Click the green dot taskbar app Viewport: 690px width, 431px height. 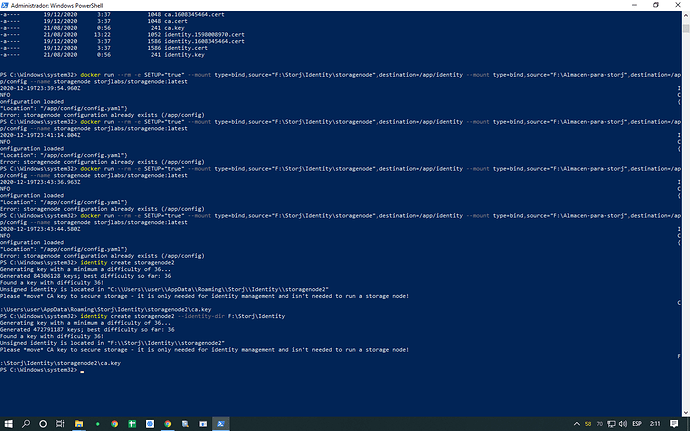[x=97, y=423]
